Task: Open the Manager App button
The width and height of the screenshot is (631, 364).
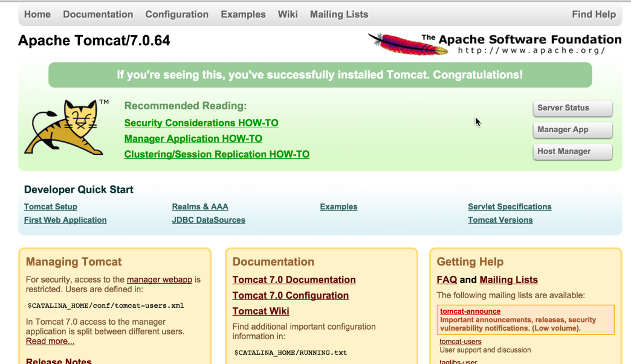Action: [x=572, y=130]
